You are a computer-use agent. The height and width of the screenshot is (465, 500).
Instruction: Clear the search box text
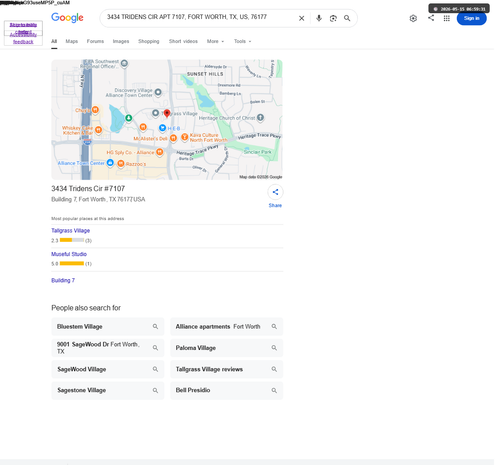(x=301, y=18)
